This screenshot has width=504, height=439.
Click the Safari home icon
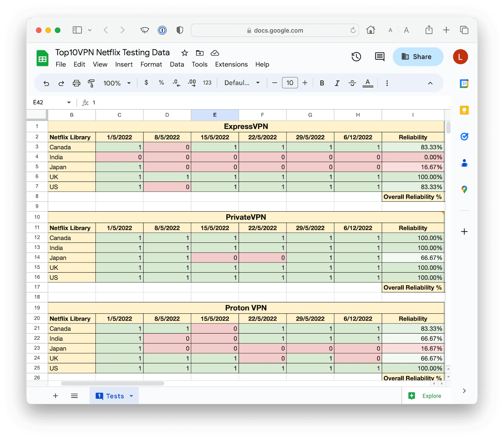coord(370,30)
